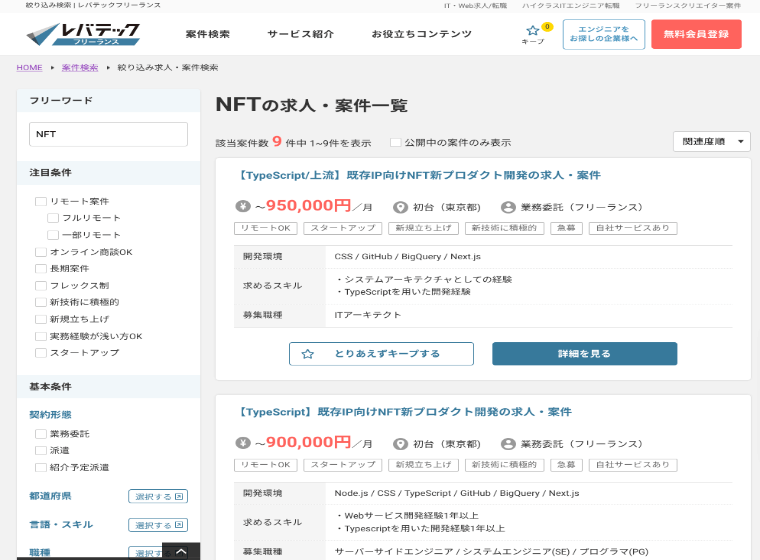Click とりあえずキープする button

[x=381, y=354]
